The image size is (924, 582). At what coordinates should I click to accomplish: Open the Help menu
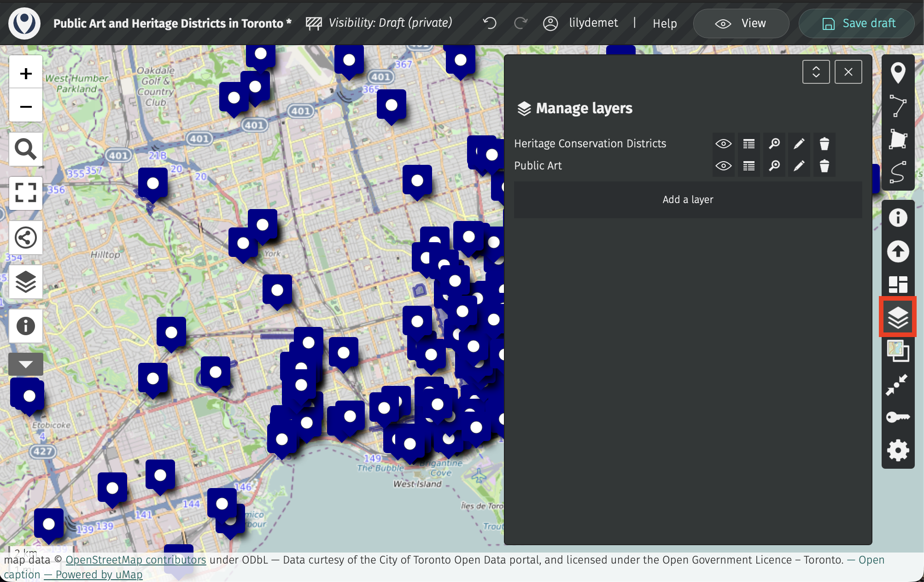(x=664, y=23)
